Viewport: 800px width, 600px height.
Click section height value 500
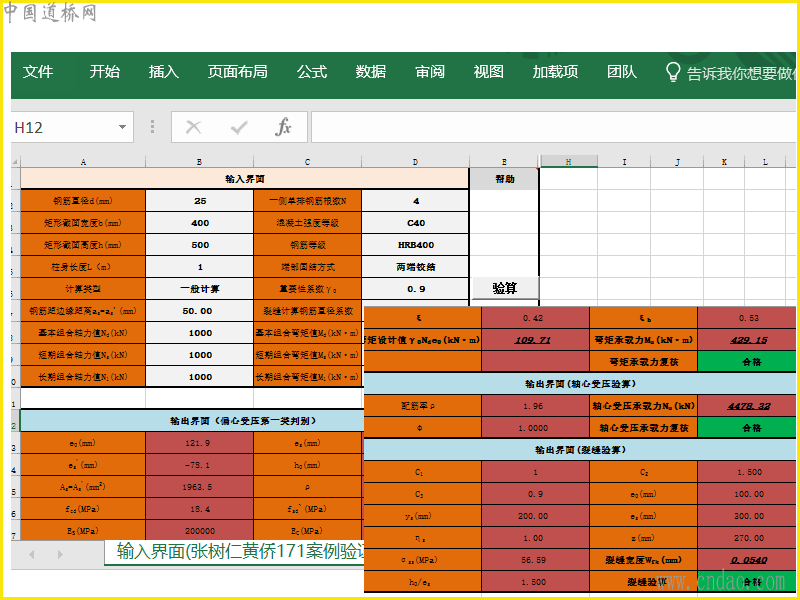[199, 245]
